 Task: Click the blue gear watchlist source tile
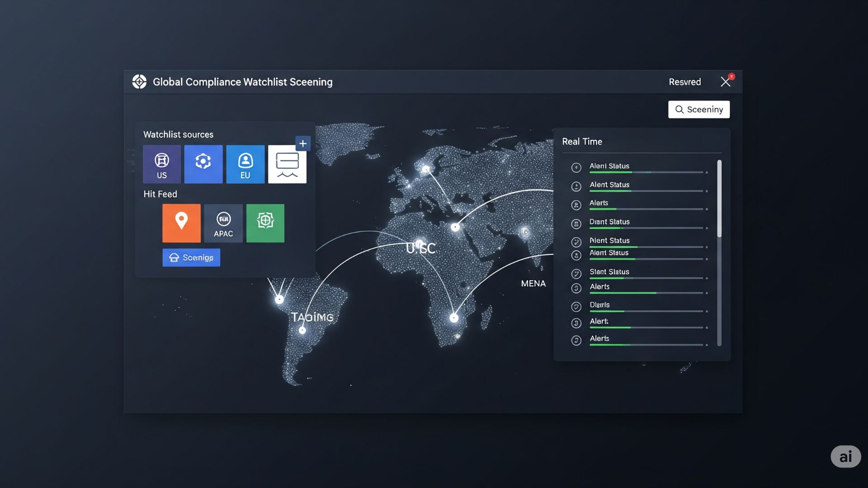point(203,164)
